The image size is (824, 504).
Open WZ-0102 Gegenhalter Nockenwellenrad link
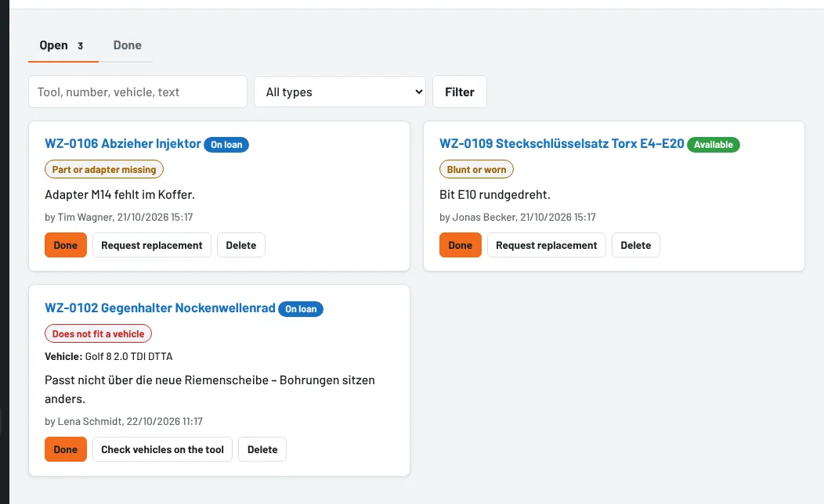click(x=160, y=308)
